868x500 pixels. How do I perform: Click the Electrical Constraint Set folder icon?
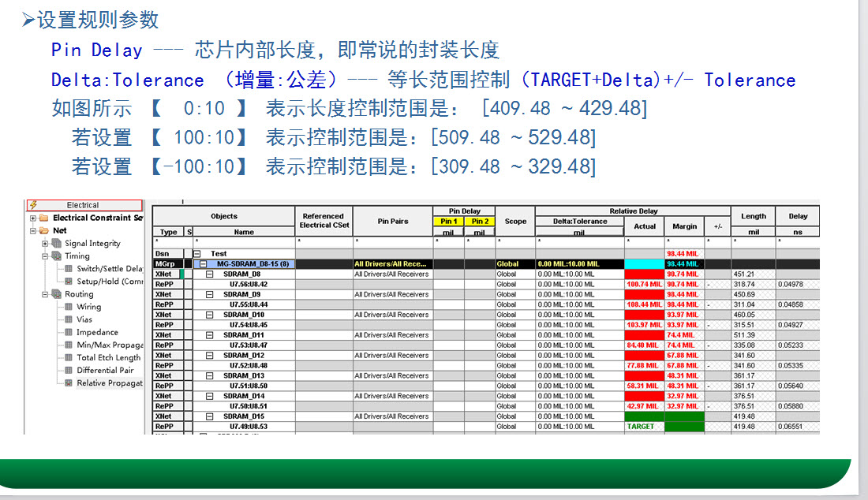point(43,218)
